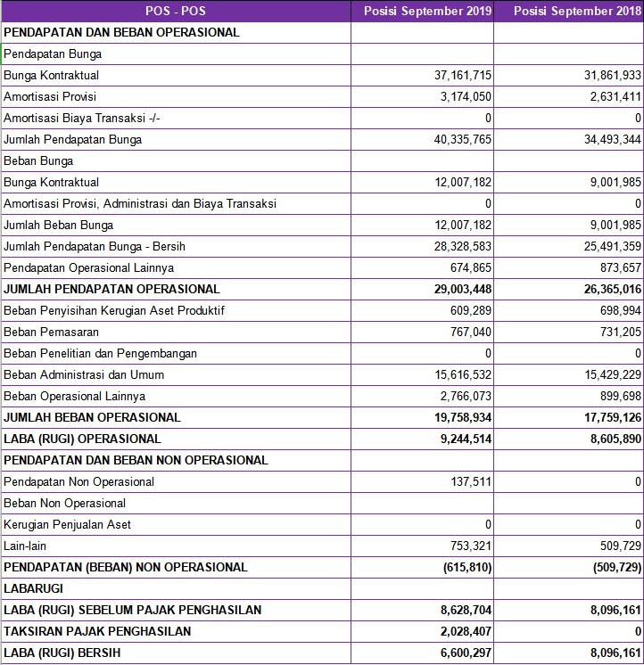Click the PENDAPATAN DAN BEBAN OPERASIONAL row label
The height and width of the screenshot is (665, 644).
coord(121,32)
